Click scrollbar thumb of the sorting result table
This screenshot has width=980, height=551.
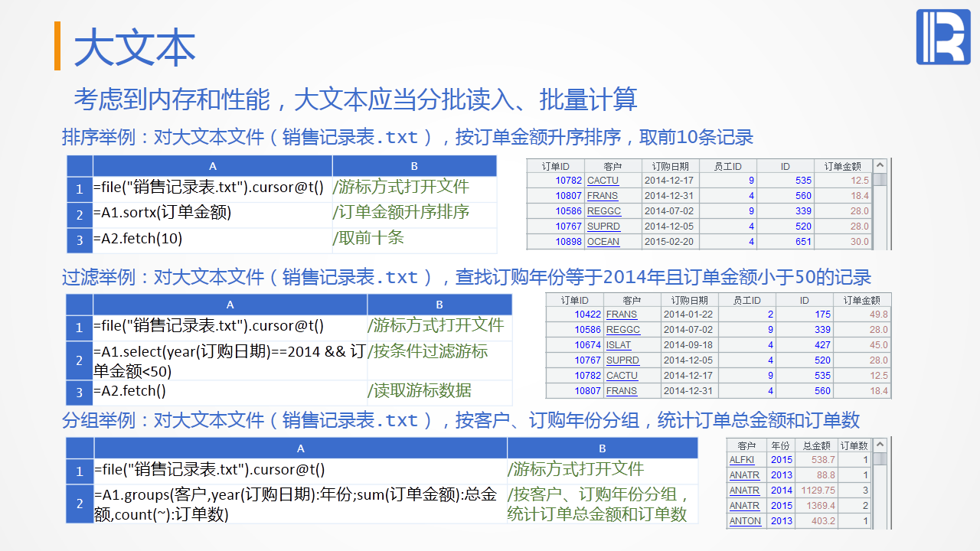pyautogui.click(x=880, y=180)
